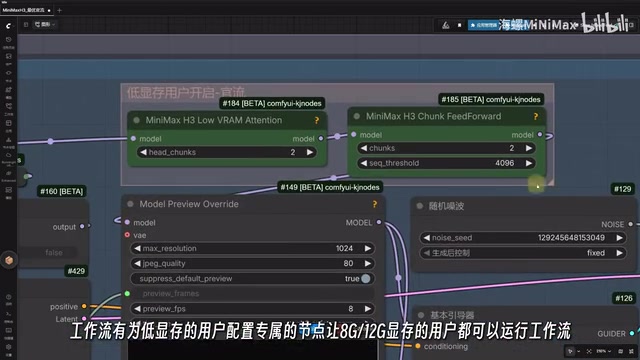
Task: Open the node library sidebar icon below the history icon
Action: (9, 56)
